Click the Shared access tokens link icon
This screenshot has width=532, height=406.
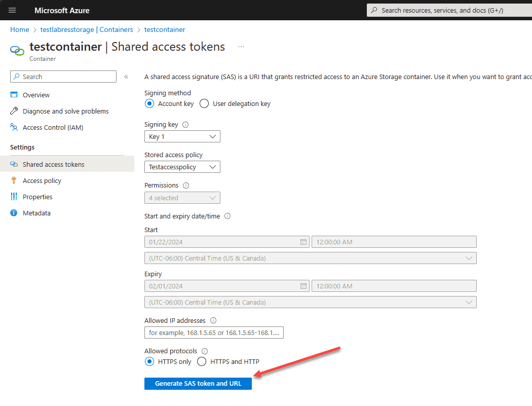[x=14, y=164]
